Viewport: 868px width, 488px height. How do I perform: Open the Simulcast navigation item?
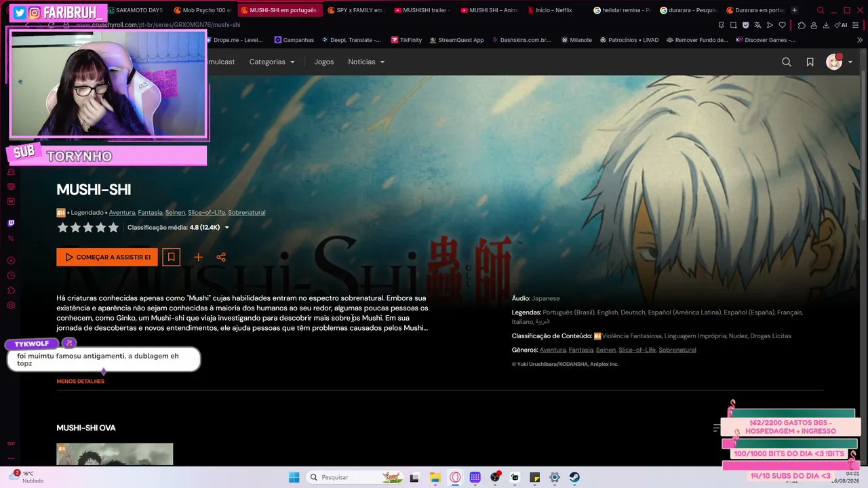pos(220,62)
